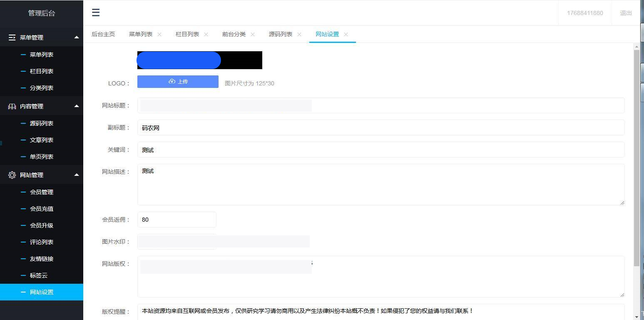Image resolution: width=644 pixels, height=320 pixels.
Task: Switch to the 后台主页 tab
Action: click(x=103, y=34)
